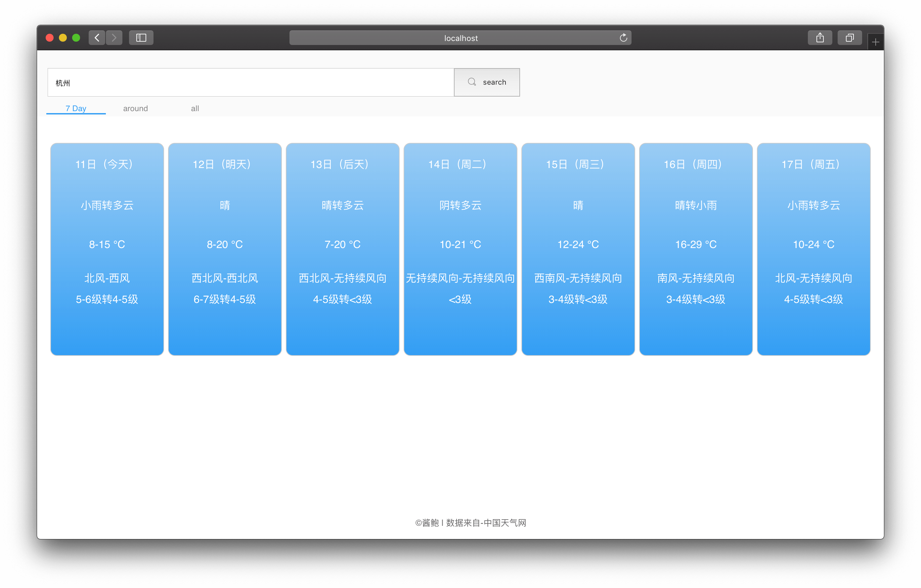Image resolution: width=921 pixels, height=588 pixels.
Task: Select the 11日 (今天) forecast card
Action: (107, 249)
